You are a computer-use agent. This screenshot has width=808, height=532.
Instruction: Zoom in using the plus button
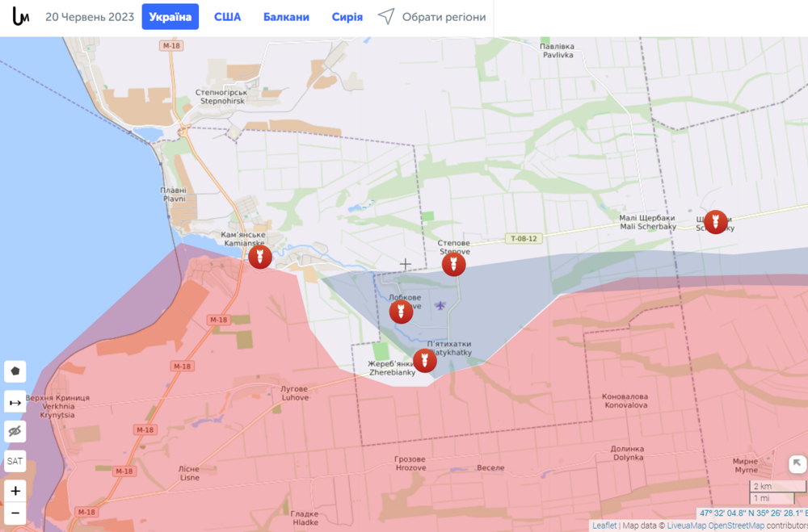click(15, 490)
